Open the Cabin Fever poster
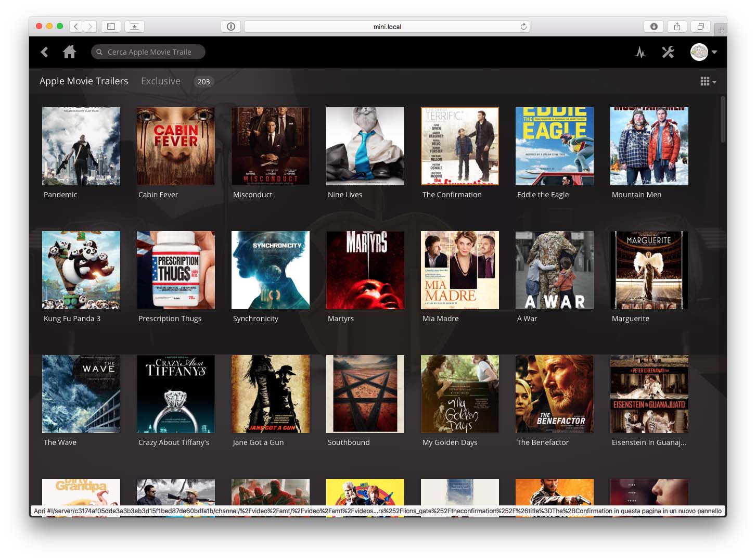The height and width of the screenshot is (559, 756). 176,146
